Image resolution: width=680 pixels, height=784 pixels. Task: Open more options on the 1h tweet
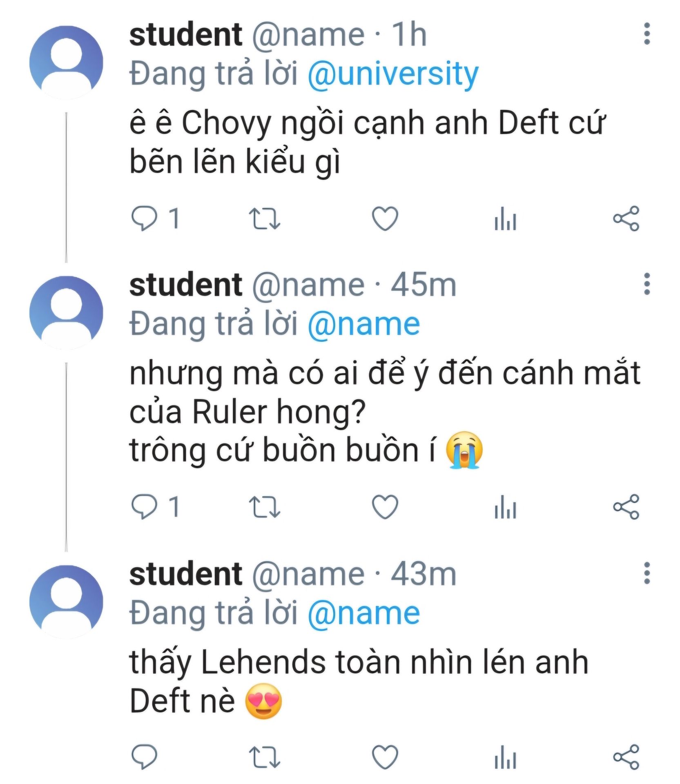(647, 34)
